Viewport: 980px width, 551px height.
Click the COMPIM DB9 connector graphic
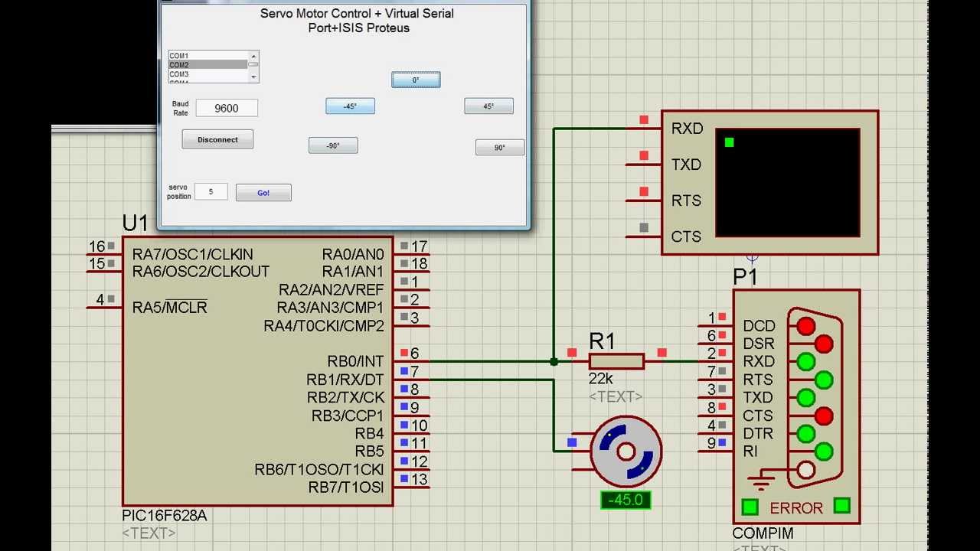point(816,398)
